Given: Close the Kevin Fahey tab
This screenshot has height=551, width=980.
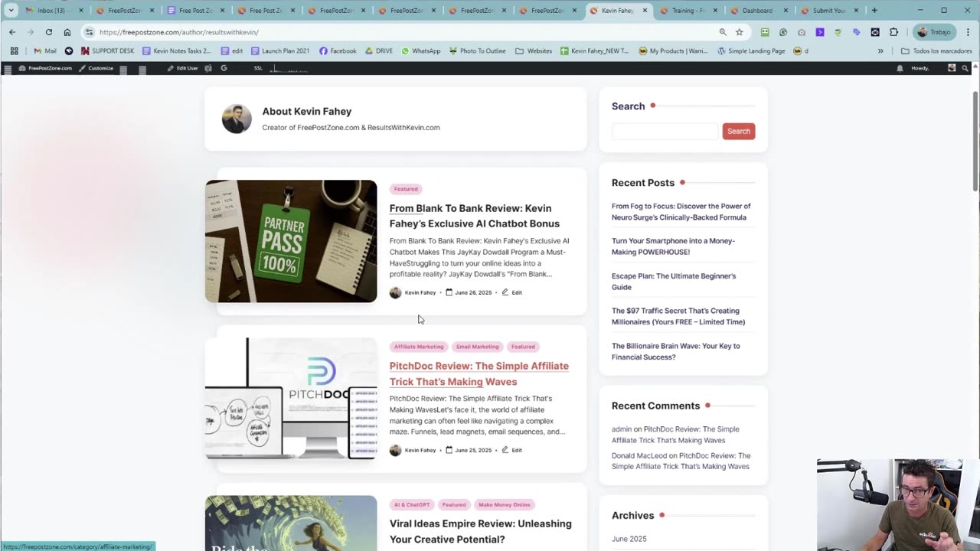Looking at the screenshot, I should pyautogui.click(x=645, y=11).
